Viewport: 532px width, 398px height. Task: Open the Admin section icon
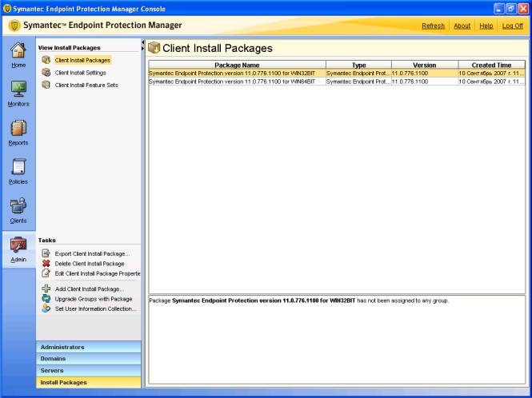(18, 245)
